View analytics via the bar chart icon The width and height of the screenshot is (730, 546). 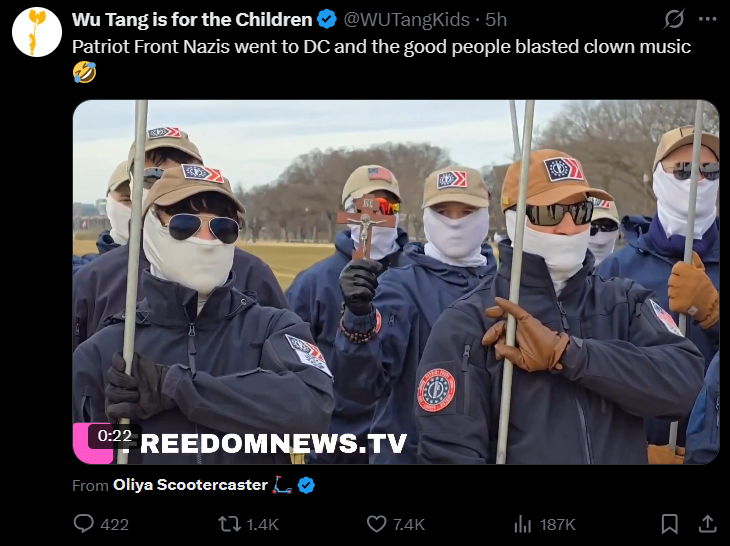tap(522, 525)
